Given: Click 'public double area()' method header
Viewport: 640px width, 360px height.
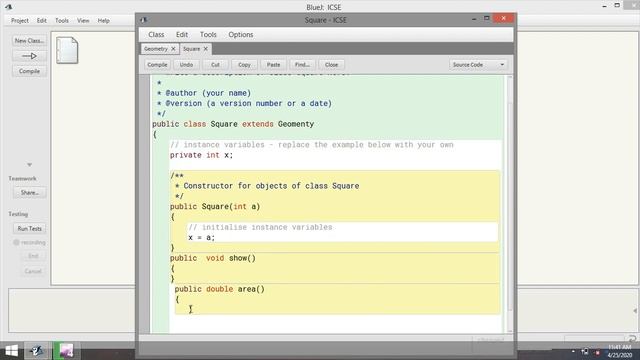Looking at the screenshot, I should [220, 289].
